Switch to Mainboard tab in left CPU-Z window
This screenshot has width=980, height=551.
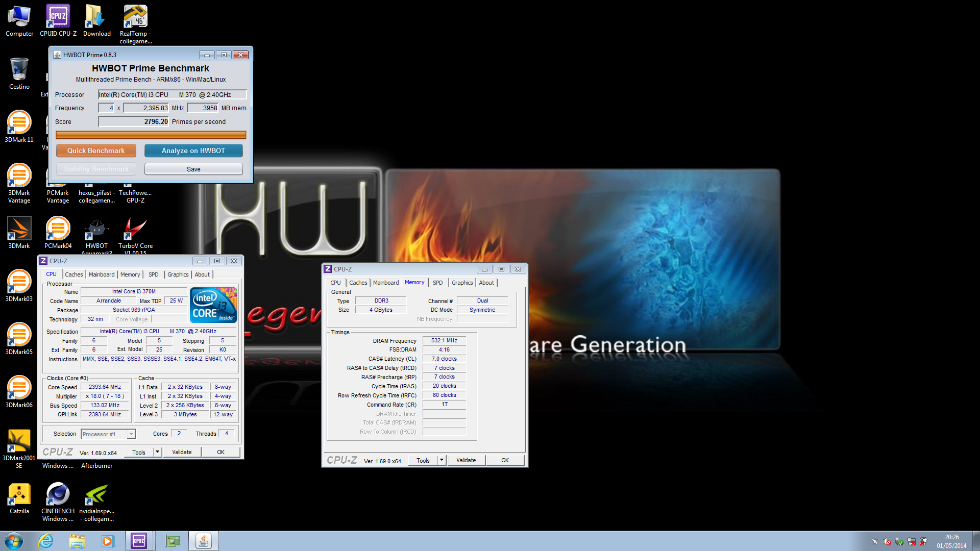point(102,274)
